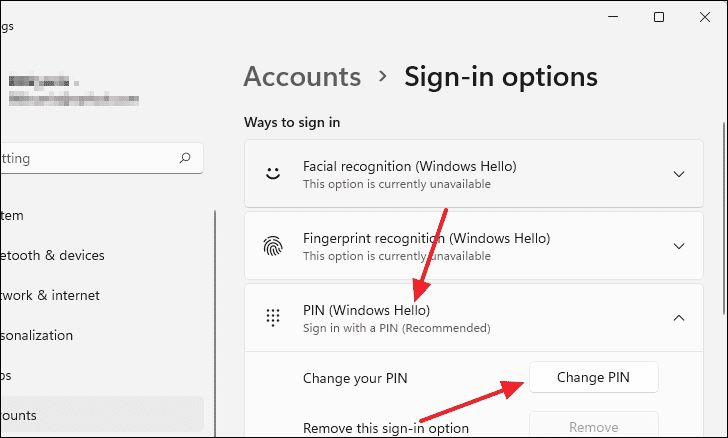
Task: Open Network & internet sidebar item
Action: pyautogui.click(x=50, y=295)
